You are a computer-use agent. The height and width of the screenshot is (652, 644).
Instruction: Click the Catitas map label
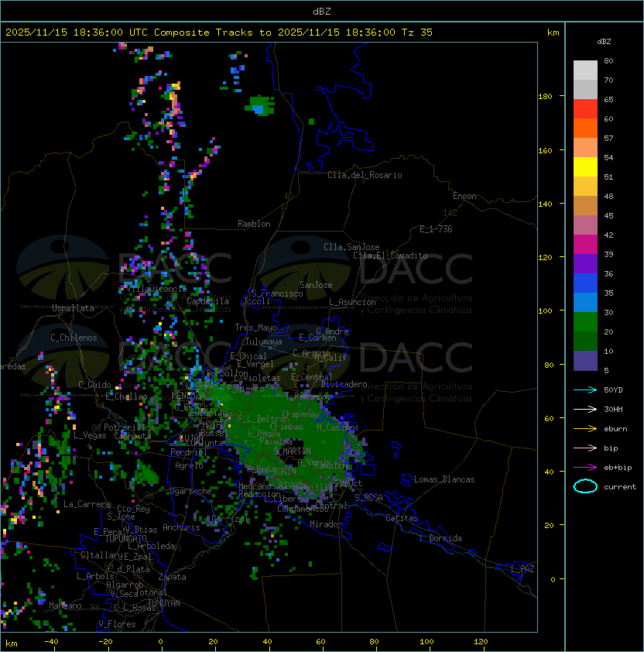click(402, 518)
